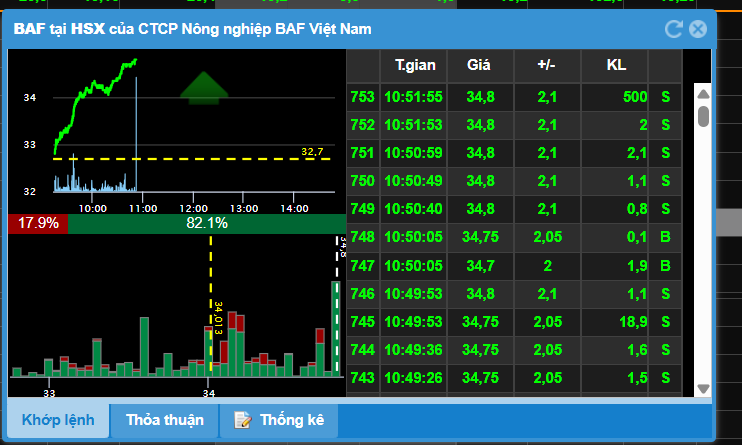The width and height of the screenshot is (742, 445).
Task: Open the Thỏa thuận tab
Action: coord(165,420)
